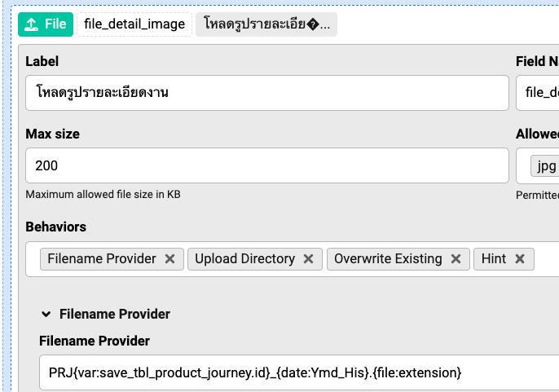This screenshot has width=559, height=392.
Task: Select the Filename Provider tag text
Action: (x=102, y=259)
